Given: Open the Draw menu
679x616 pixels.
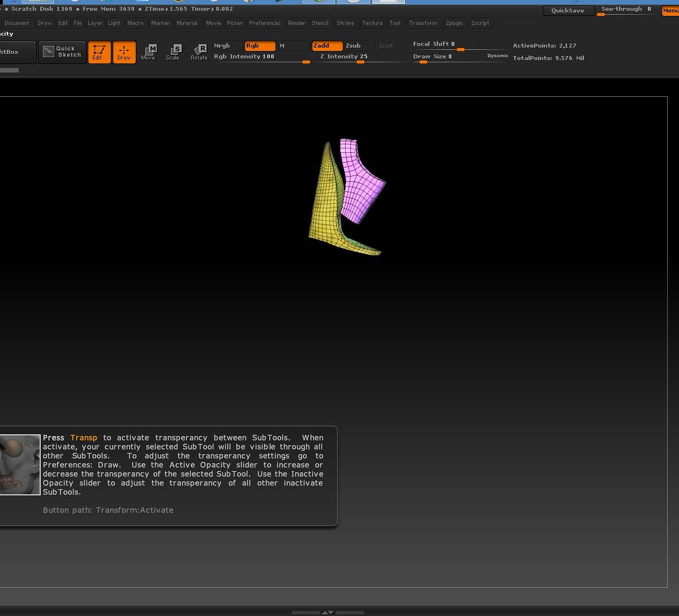Looking at the screenshot, I should tap(45, 23).
